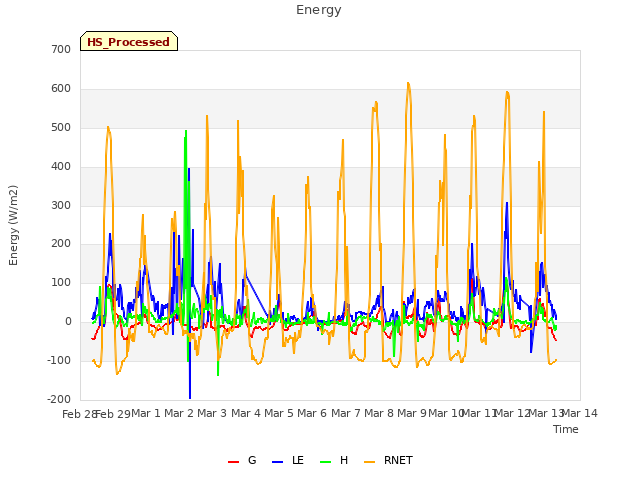Screen dimensions: 640x480
Task: Click the Mar 9 x-axis date label
Action: pyautogui.click(x=412, y=413)
